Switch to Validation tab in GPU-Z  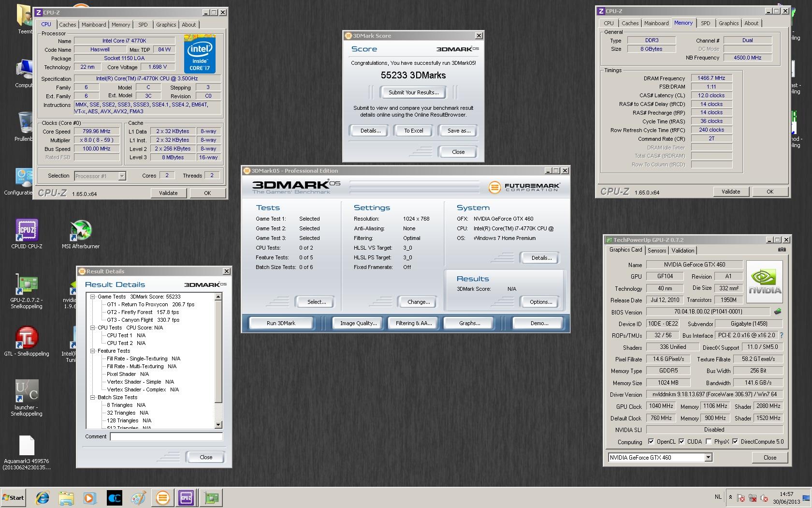683,250
